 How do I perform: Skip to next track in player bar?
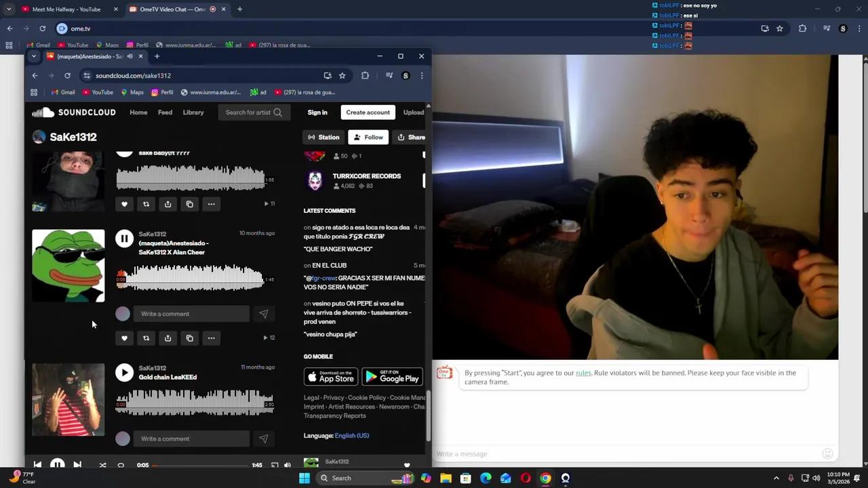click(77, 465)
